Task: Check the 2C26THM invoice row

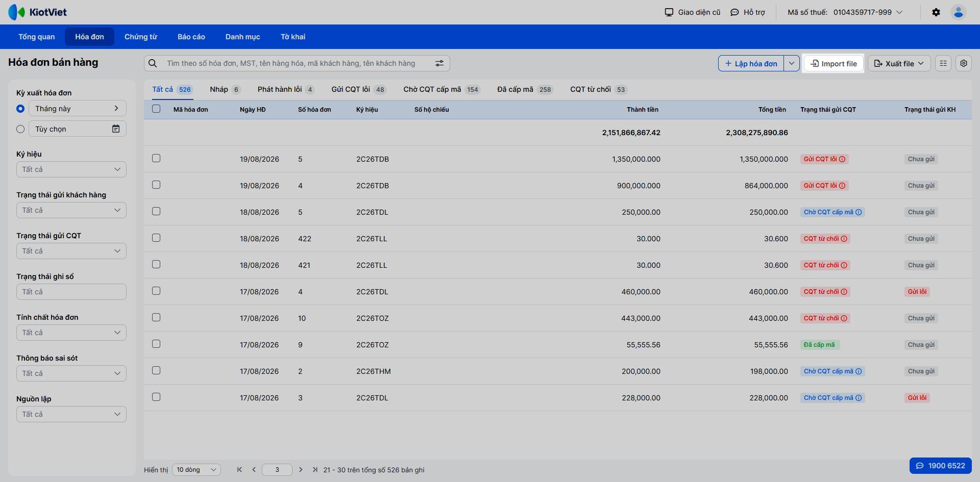Action: tap(156, 370)
